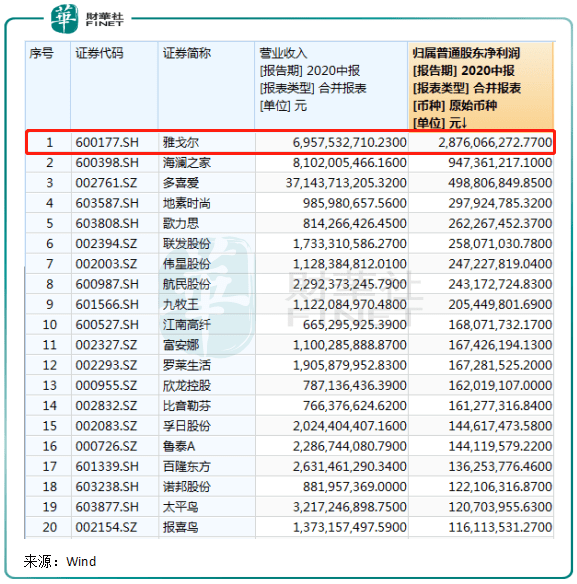577x584 pixels.
Task: Click net profit 258,071,030.7800
Action: tap(500, 244)
